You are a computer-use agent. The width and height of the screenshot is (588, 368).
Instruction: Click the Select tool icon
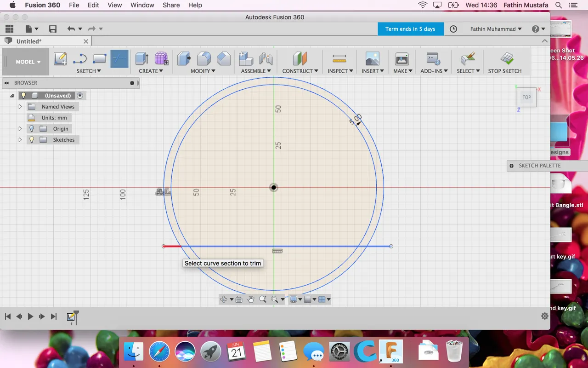[468, 58]
